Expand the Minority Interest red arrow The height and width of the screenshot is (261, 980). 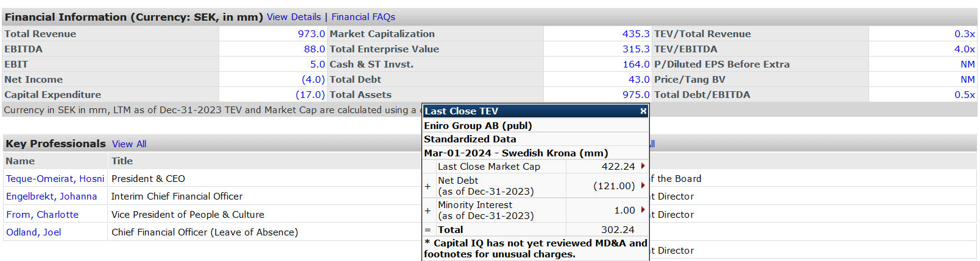click(643, 210)
